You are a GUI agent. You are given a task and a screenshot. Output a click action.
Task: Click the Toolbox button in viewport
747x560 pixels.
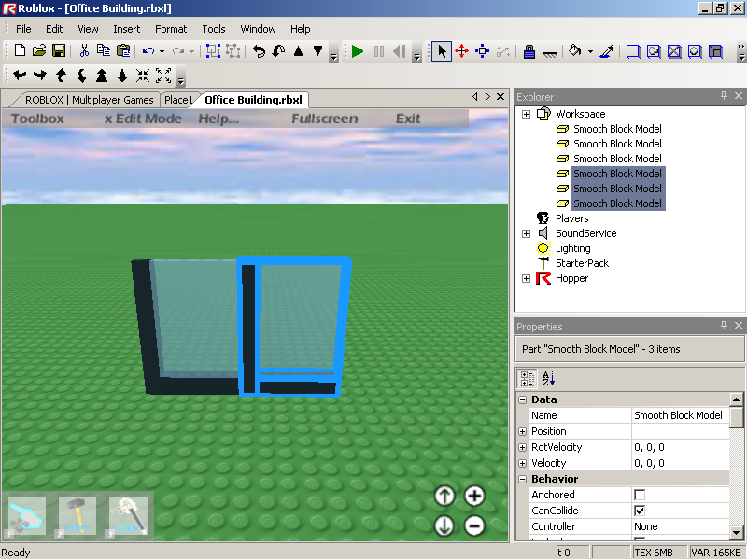(x=37, y=119)
